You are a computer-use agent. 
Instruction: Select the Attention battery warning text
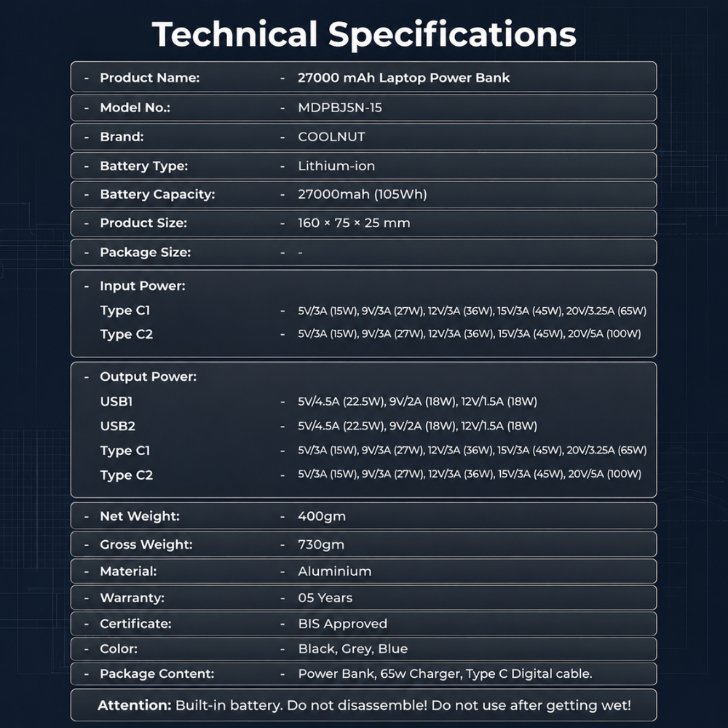[x=364, y=705]
